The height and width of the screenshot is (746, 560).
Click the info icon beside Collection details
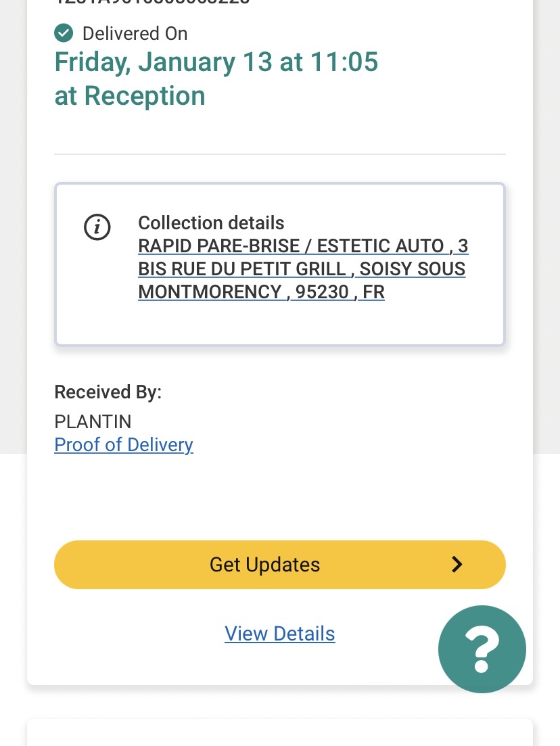click(97, 227)
